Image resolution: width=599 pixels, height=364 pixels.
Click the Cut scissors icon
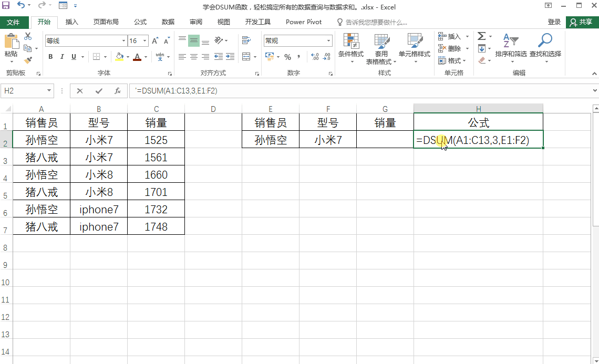[28, 36]
